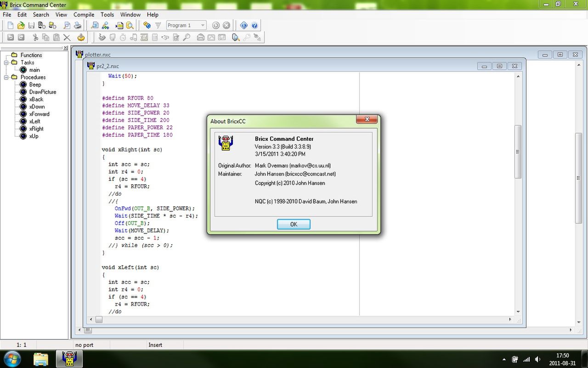Open Windows Explorer from the taskbar
This screenshot has width=588, height=368.
pos(41,359)
